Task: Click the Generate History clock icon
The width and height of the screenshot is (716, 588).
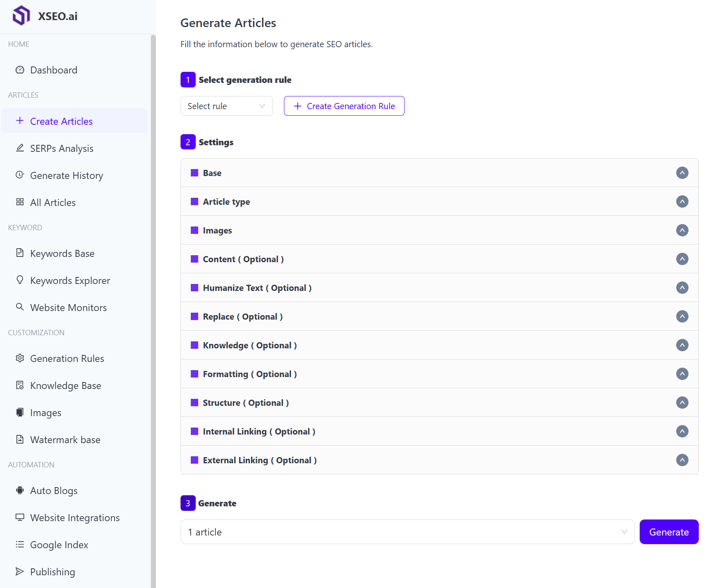Action: point(20,175)
